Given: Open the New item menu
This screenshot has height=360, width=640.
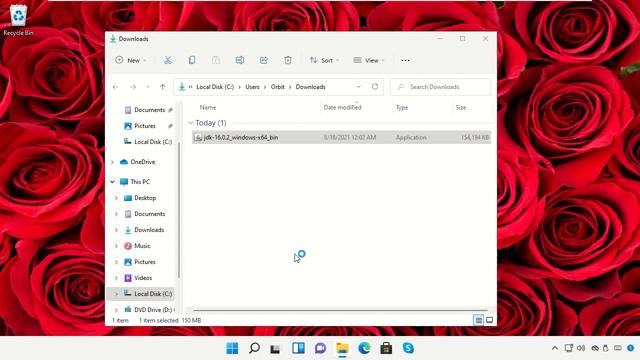Looking at the screenshot, I should 131,60.
